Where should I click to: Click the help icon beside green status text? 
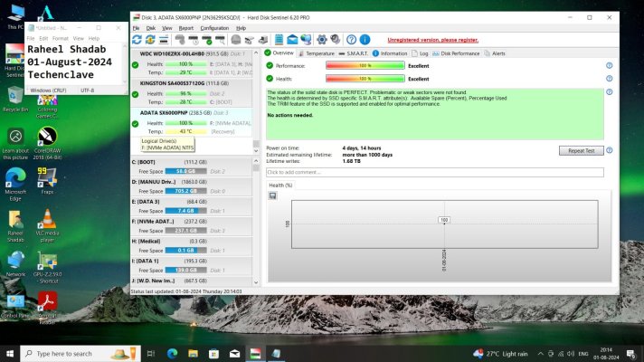(x=609, y=92)
